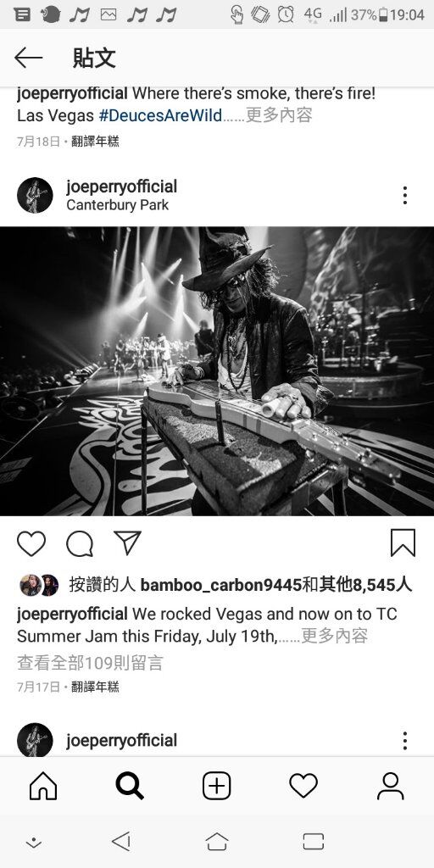
Task: Create new post with plus icon
Action: click(216, 786)
